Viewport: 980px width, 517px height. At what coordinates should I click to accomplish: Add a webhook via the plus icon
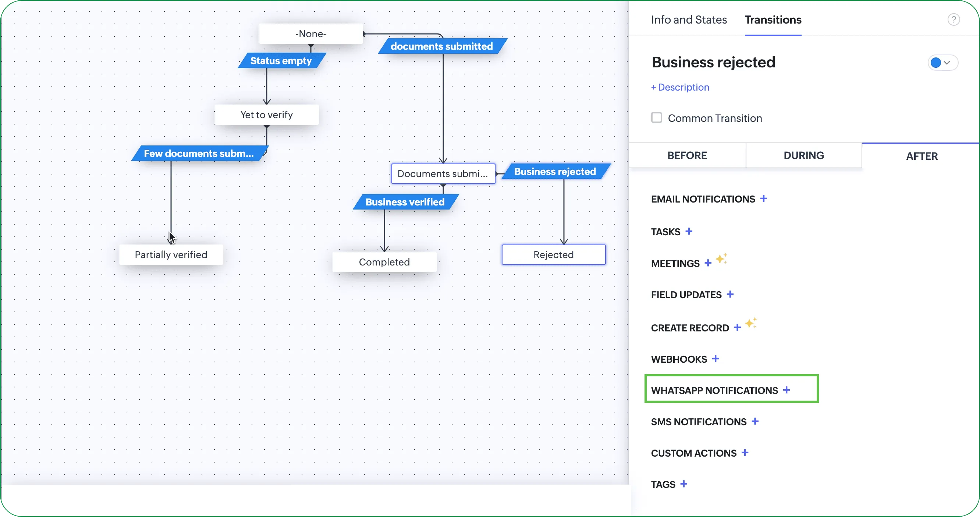tap(716, 359)
